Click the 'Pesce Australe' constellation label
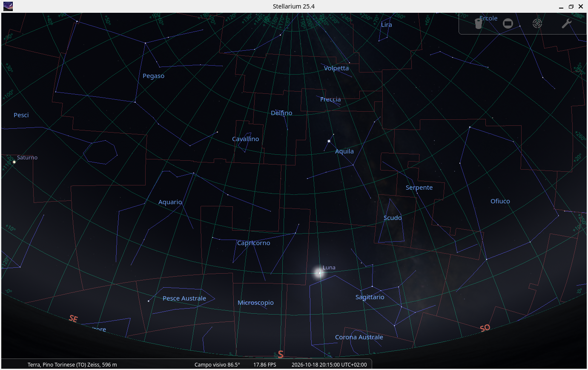Image resolution: width=588 pixels, height=370 pixels. (x=184, y=298)
